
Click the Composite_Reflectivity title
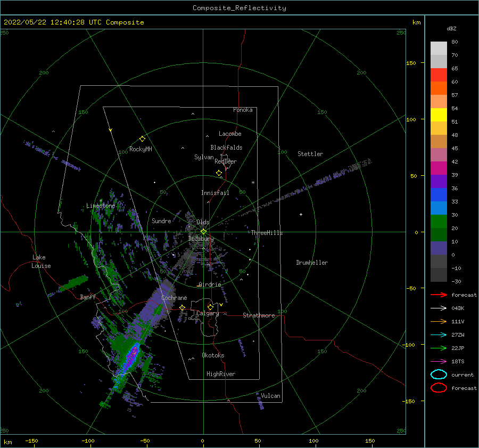point(240,8)
